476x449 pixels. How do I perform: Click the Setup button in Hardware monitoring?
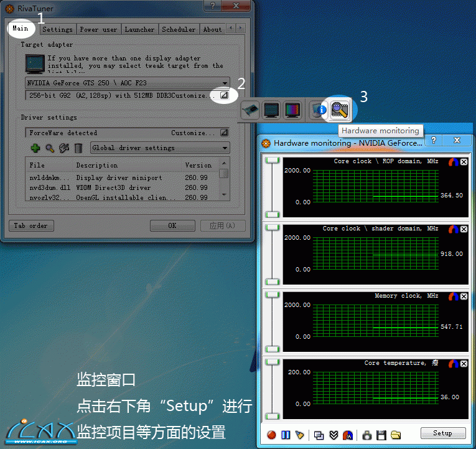(x=442, y=433)
